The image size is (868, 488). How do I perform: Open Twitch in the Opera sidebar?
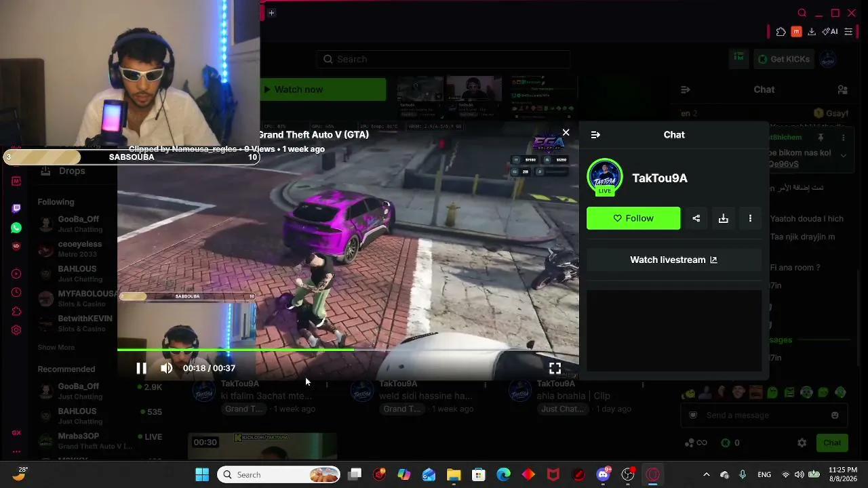click(x=16, y=208)
